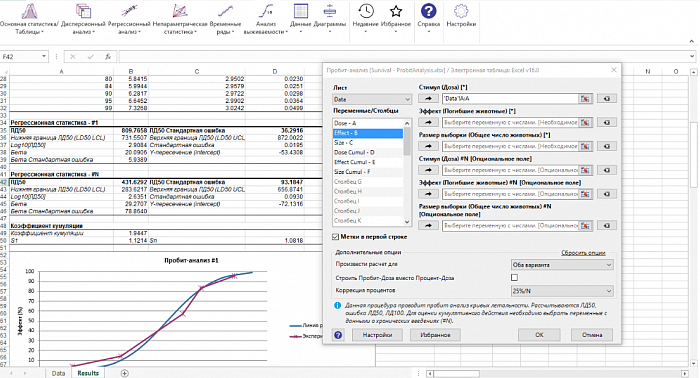Screen dimensions: 700x378
Task: Select Effect Cumul - E in variables list
Action: pos(368,162)
